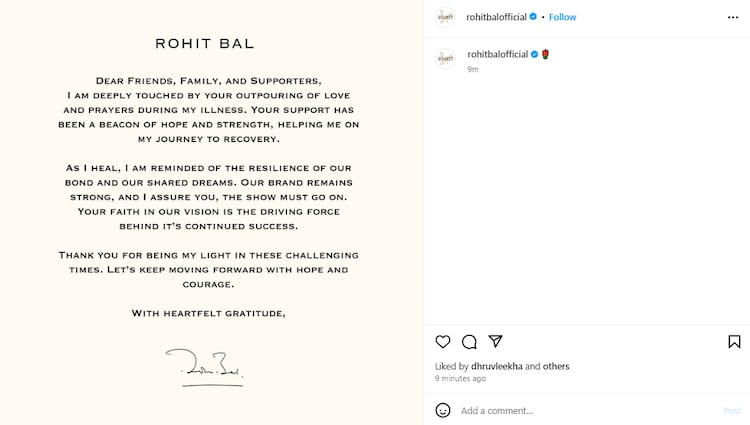Open the caption's rohitbalofficial username link
Viewport: 750px width, 425px height.
point(497,54)
